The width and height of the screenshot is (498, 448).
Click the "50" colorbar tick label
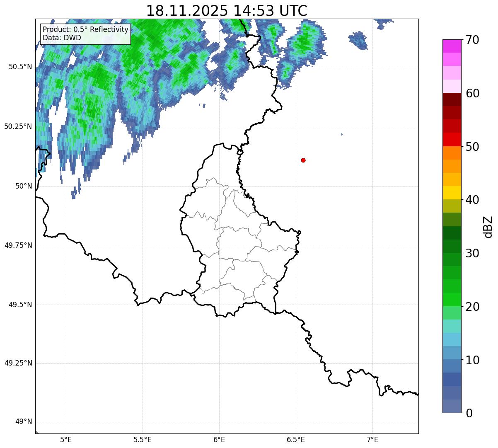[x=473, y=146]
